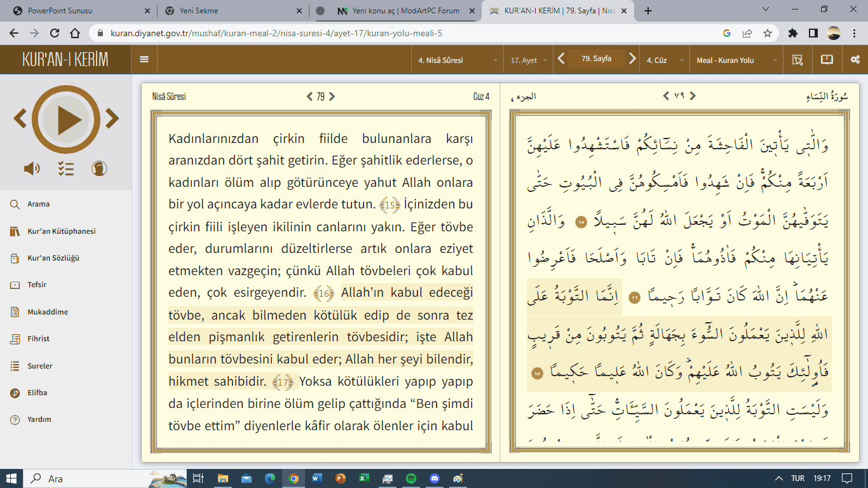Switch to Yeni Sekme browser tab

pos(231,11)
